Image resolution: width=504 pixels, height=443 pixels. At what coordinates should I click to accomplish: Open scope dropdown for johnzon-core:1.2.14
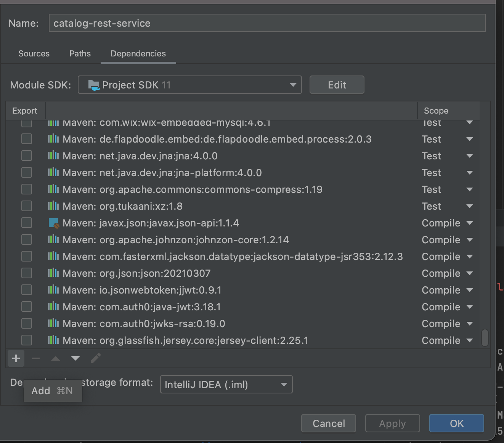[x=469, y=240]
